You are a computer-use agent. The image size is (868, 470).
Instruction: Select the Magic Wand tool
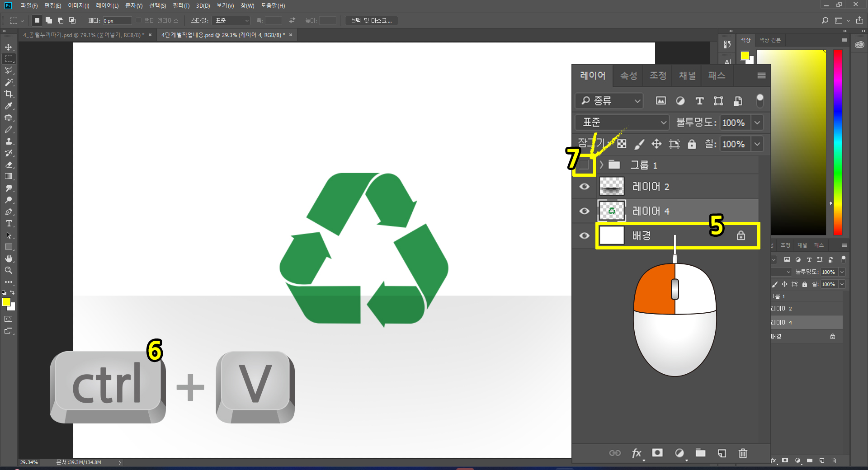coord(9,82)
